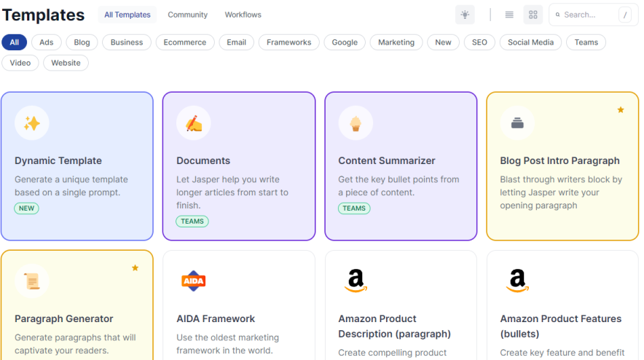Click the Documents pencil icon
This screenshot has width=644, height=360.
[194, 123]
